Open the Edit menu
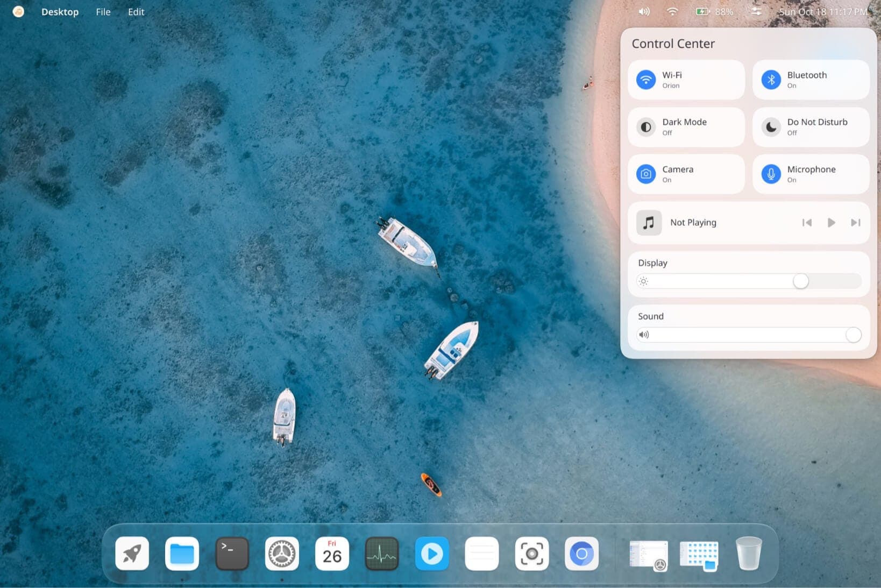881x588 pixels. [x=136, y=12]
